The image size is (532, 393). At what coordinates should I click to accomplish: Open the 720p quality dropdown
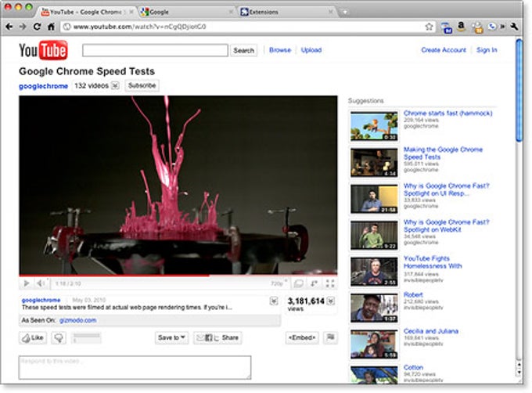(276, 283)
